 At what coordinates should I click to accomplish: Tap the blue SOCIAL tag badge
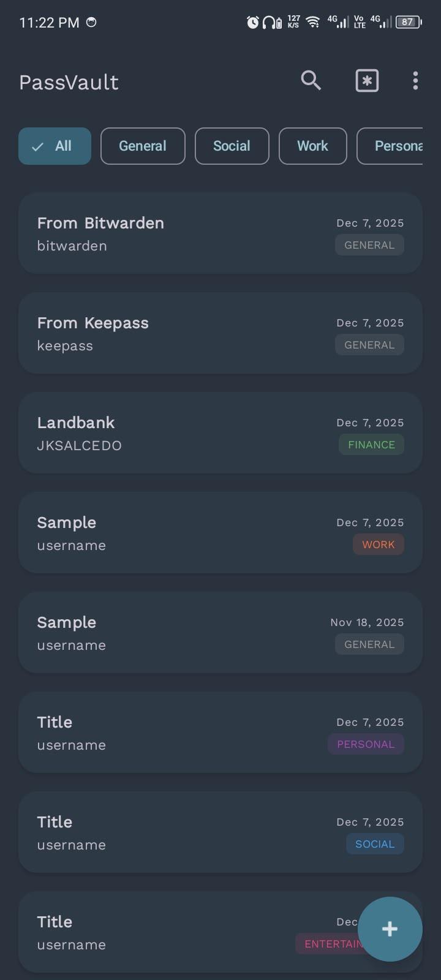375,844
